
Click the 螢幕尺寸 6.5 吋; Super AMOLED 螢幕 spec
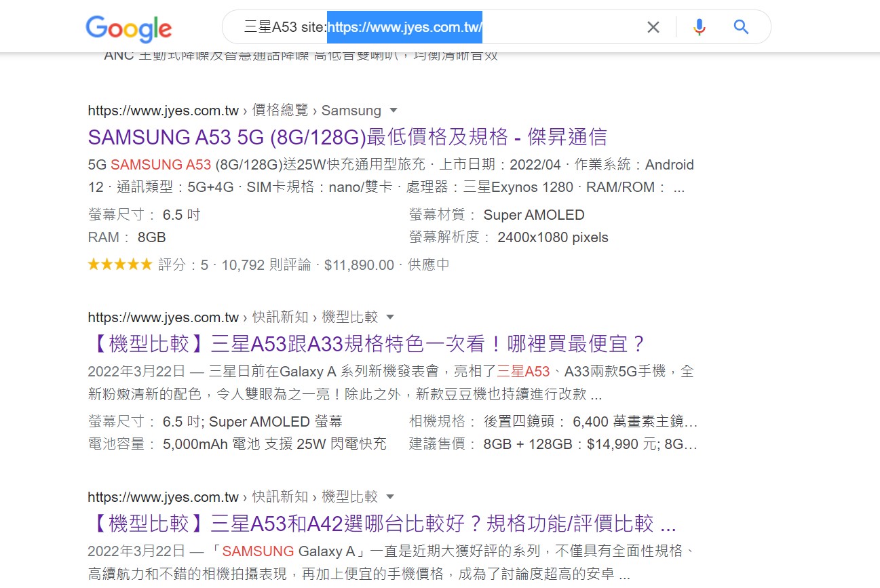[x=215, y=422]
